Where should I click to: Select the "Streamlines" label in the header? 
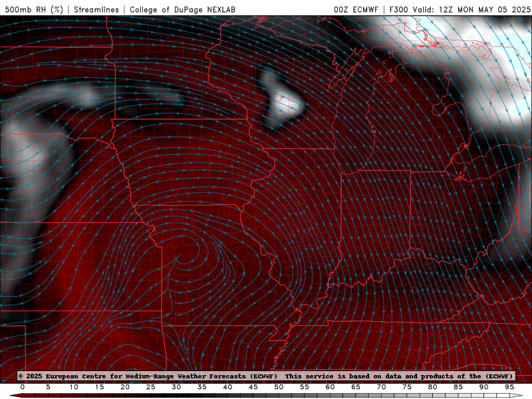(96, 9)
